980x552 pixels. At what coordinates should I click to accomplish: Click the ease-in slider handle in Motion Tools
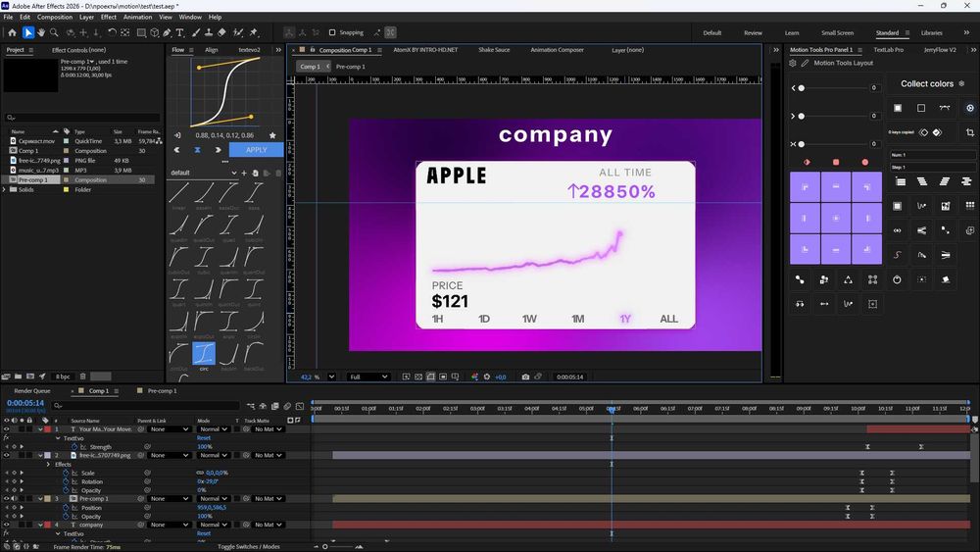[802, 88]
